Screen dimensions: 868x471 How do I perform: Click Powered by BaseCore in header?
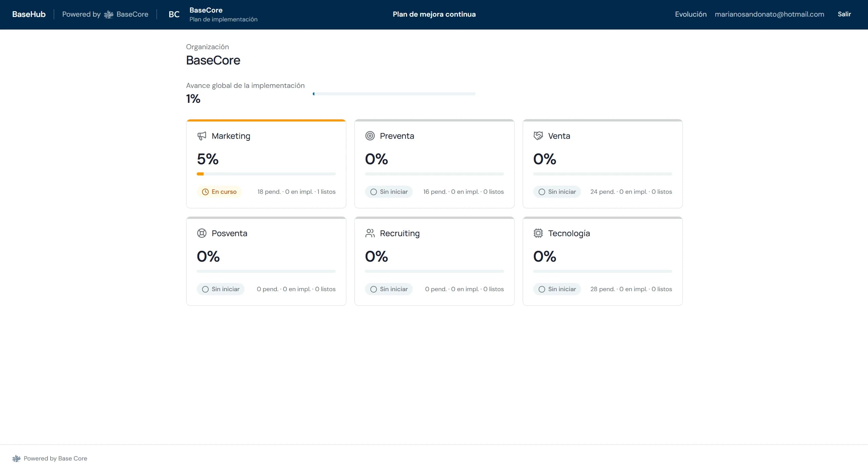point(105,14)
